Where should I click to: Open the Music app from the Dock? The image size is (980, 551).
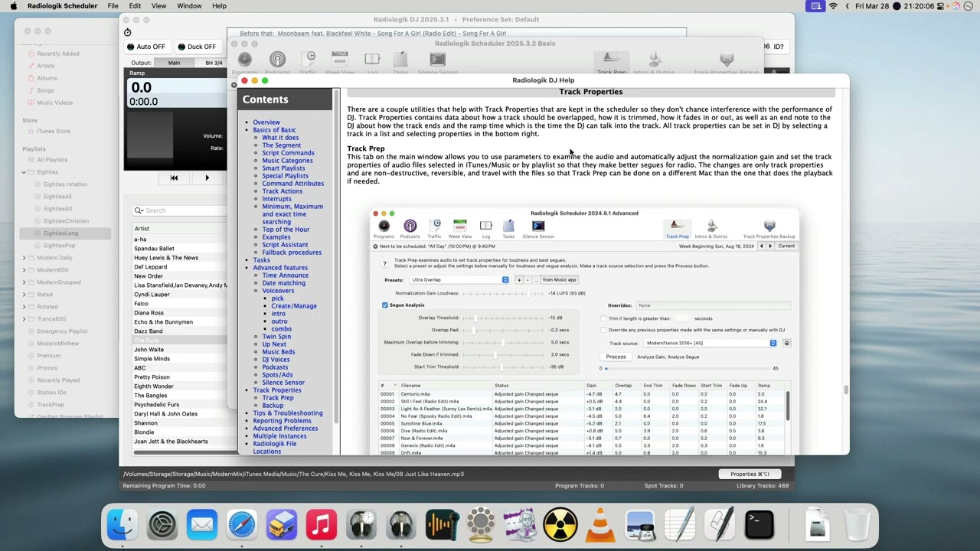tap(322, 525)
